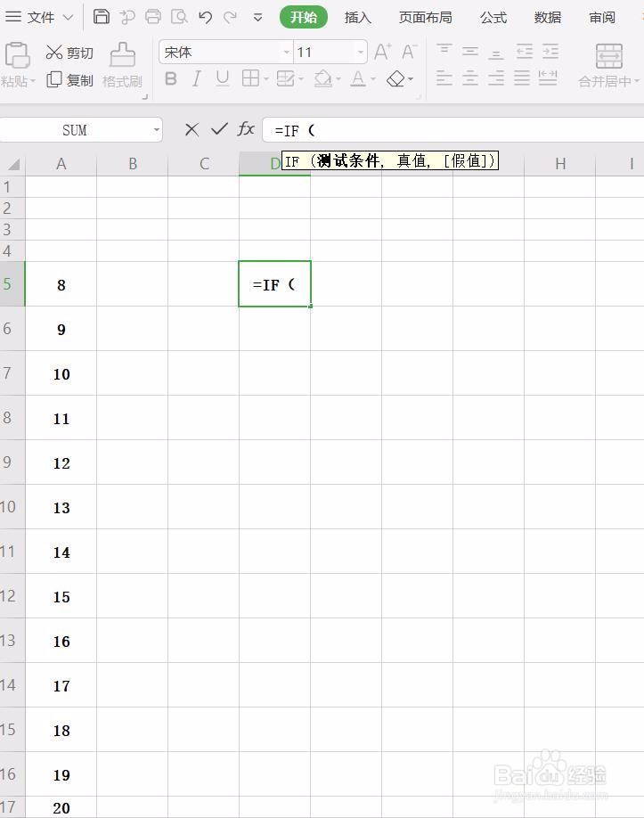Cancel formula entry with X icon

pyautogui.click(x=192, y=129)
